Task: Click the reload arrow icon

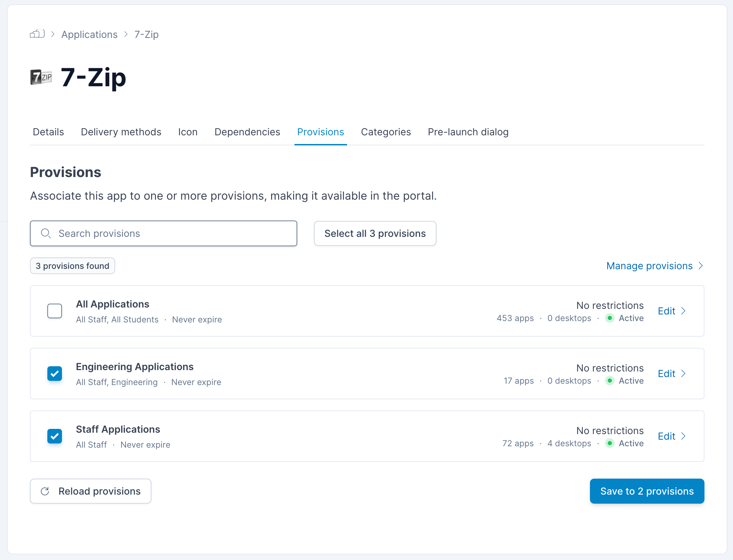Action: 45,491
